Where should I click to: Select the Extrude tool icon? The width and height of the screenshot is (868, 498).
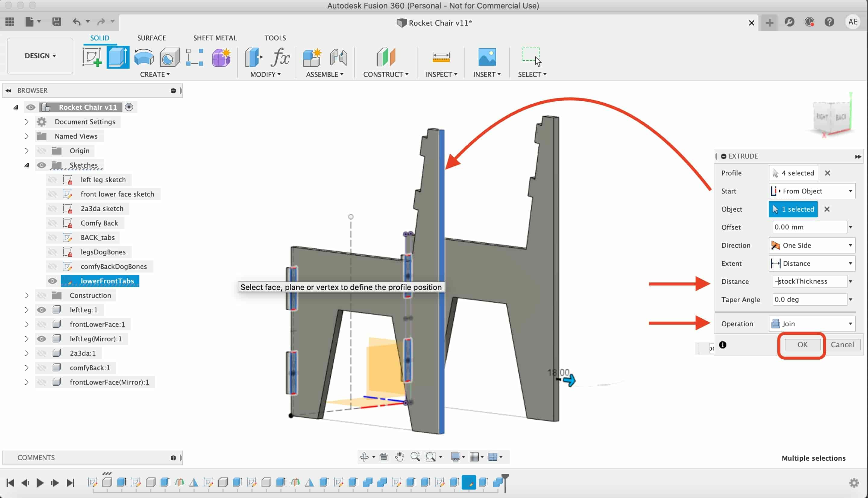coord(118,57)
